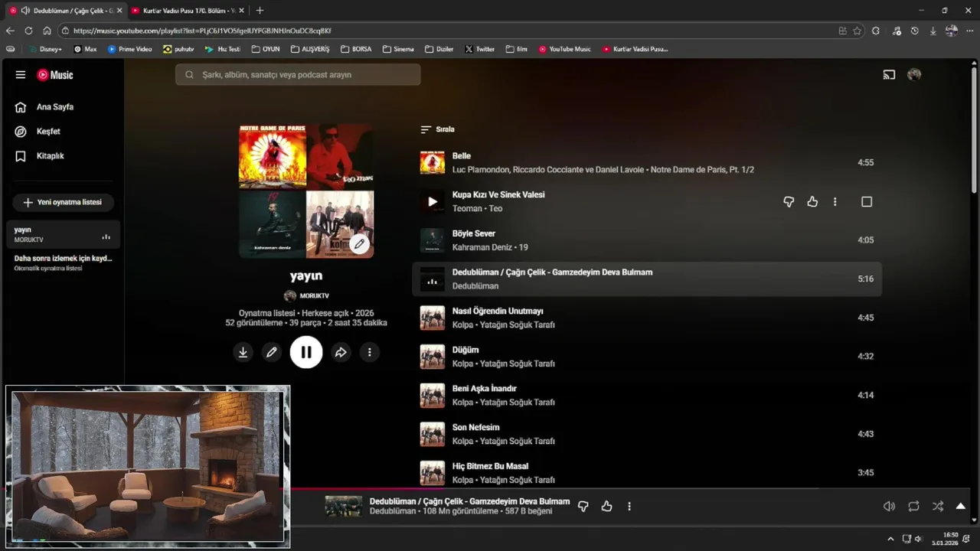
Task: Open the Sırala sort menu
Action: coord(438,129)
